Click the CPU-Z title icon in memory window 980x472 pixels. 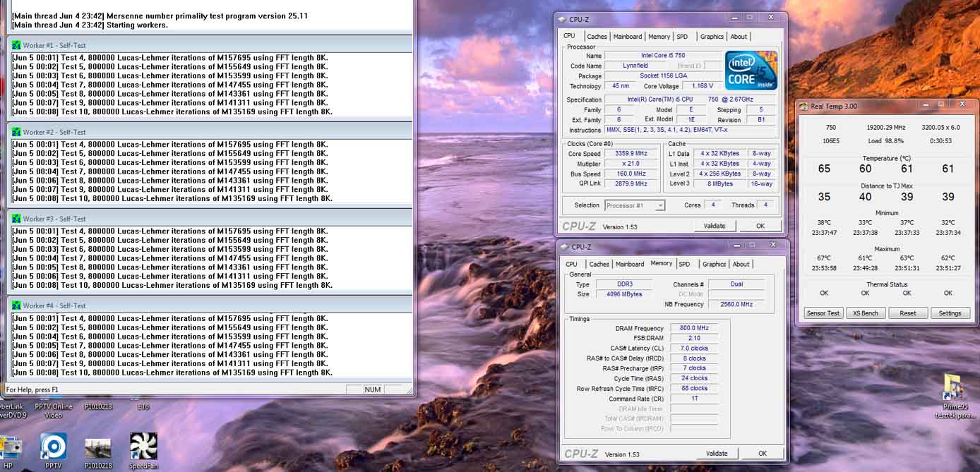(x=563, y=246)
